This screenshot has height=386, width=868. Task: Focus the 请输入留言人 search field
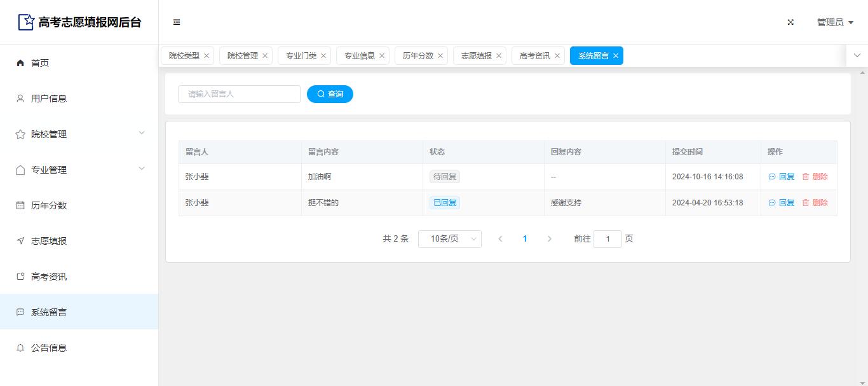239,94
